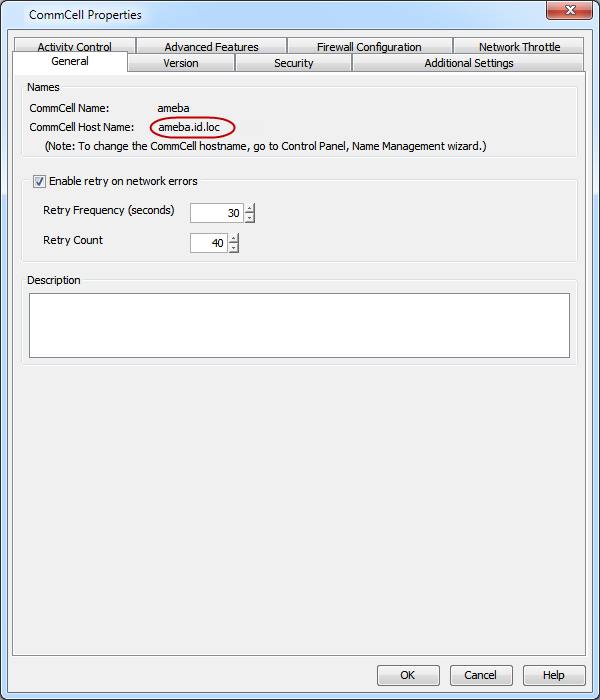This screenshot has width=600, height=700.
Task: Uncheck Enable retry on network errors
Action: tap(40, 182)
